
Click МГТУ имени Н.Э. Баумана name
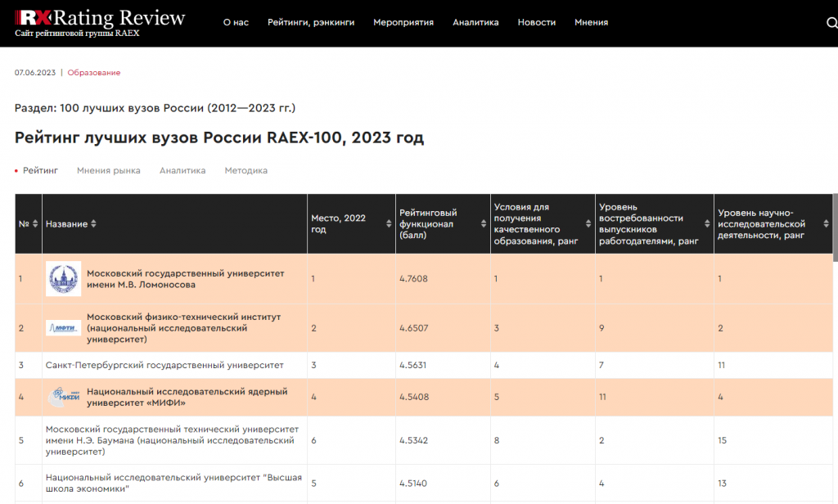pos(172,440)
